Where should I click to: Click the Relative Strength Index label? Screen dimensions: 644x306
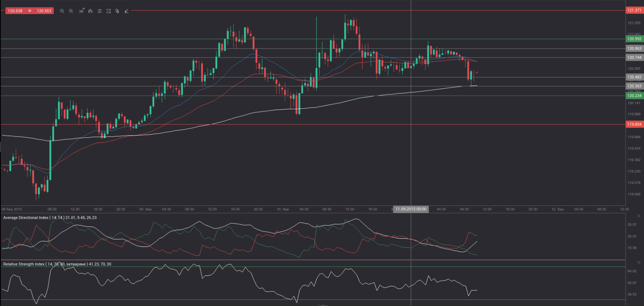pyautogui.click(x=57, y=264)
